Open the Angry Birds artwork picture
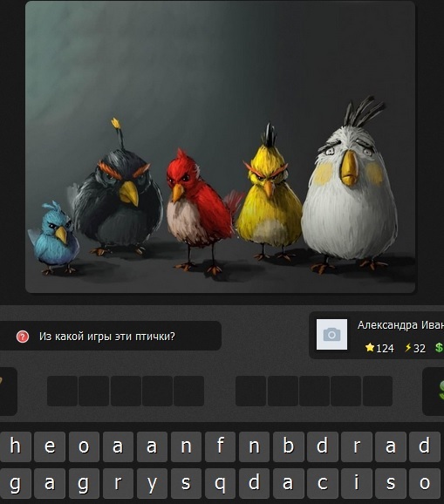This screenshot has width=444, height=504. 220,146
